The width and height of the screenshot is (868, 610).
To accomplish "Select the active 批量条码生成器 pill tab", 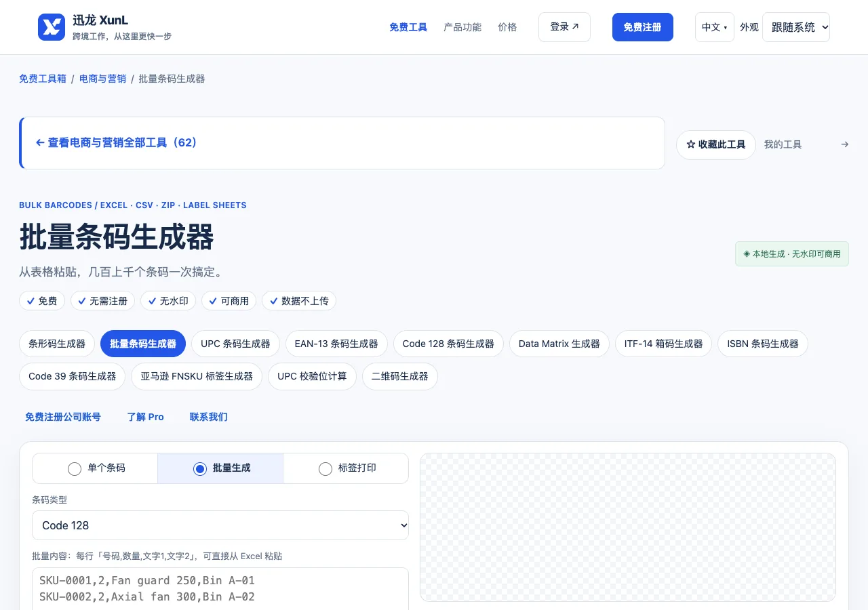I will (x=143, y=344).
